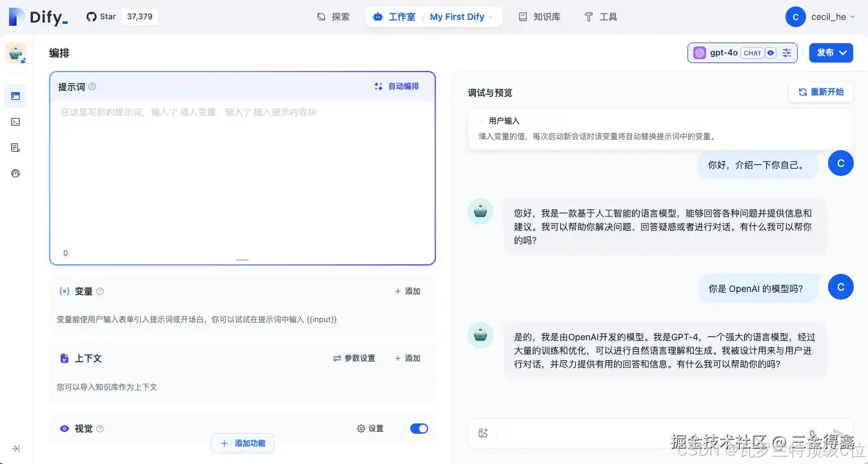Click the model parameters sliders icon
Screen dimensions: 868x464
(787, 53)
